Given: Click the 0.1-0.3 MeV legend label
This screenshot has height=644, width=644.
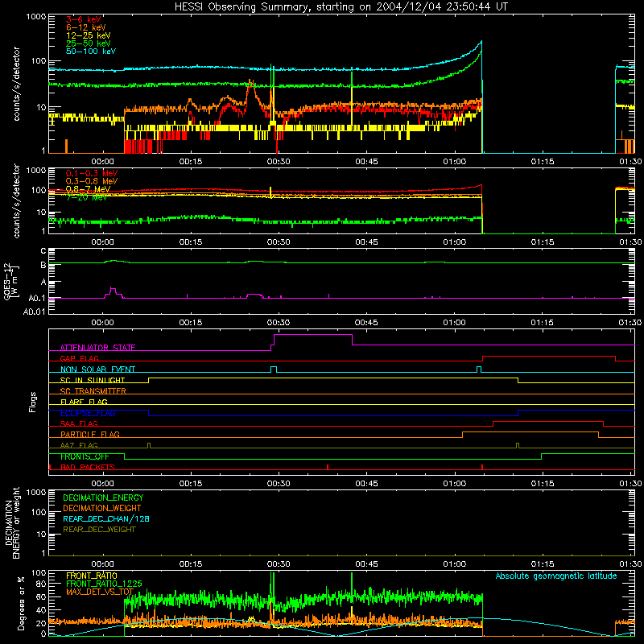Looking at the screenshot, I should pos(92,174).
